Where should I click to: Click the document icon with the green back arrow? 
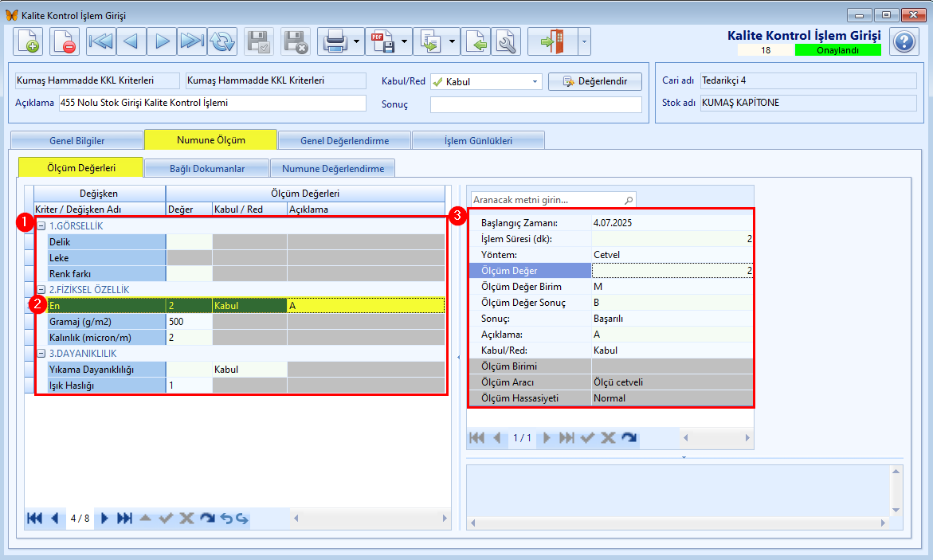pos(476,41)
